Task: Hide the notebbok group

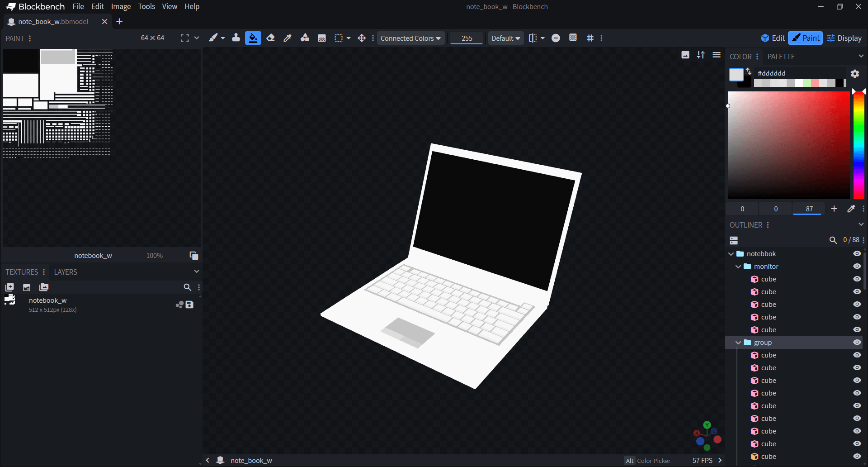Action: tap(857, 254)
